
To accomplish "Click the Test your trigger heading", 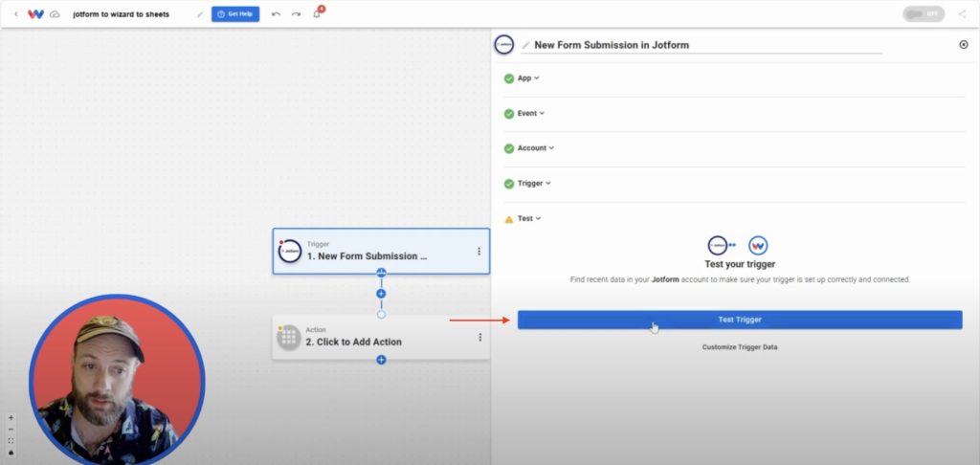I will 740,264.
